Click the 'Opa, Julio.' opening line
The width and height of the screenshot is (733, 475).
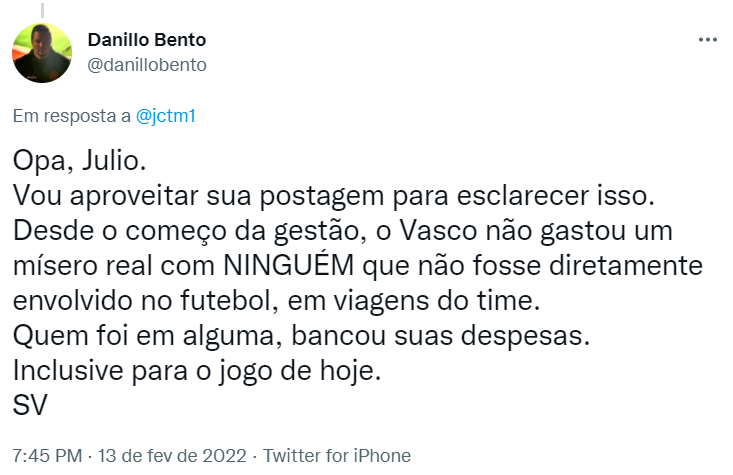pos(86,161)
